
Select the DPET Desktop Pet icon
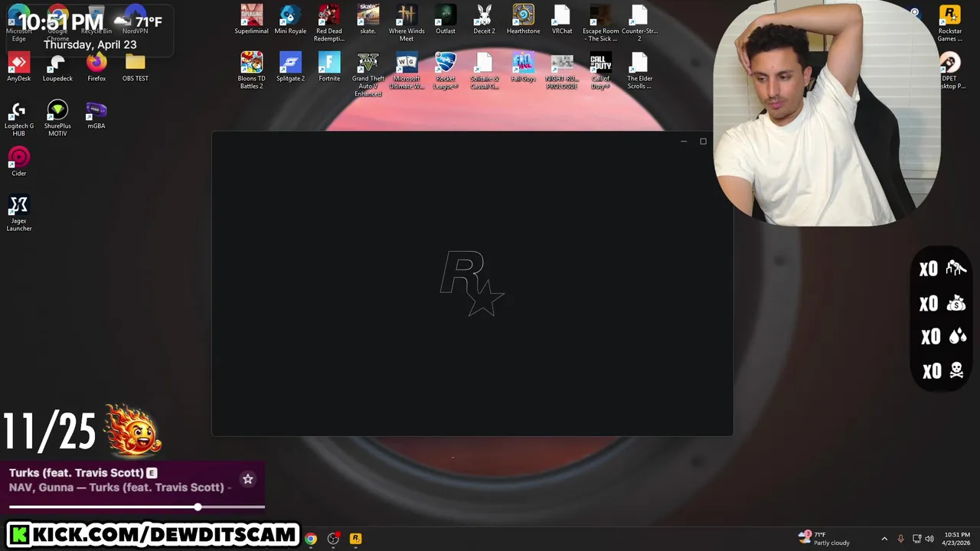pos(949,70)
